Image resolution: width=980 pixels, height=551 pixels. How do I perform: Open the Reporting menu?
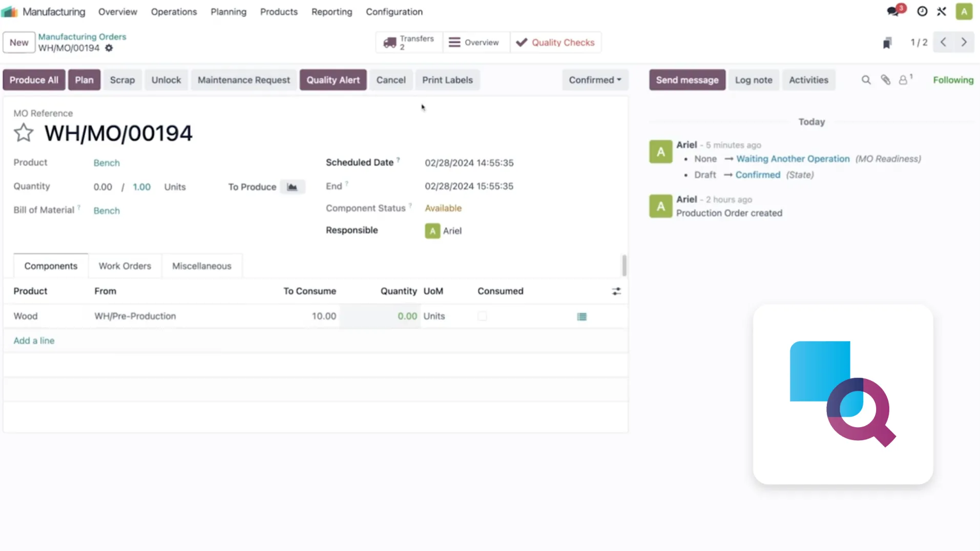[332, 12]
